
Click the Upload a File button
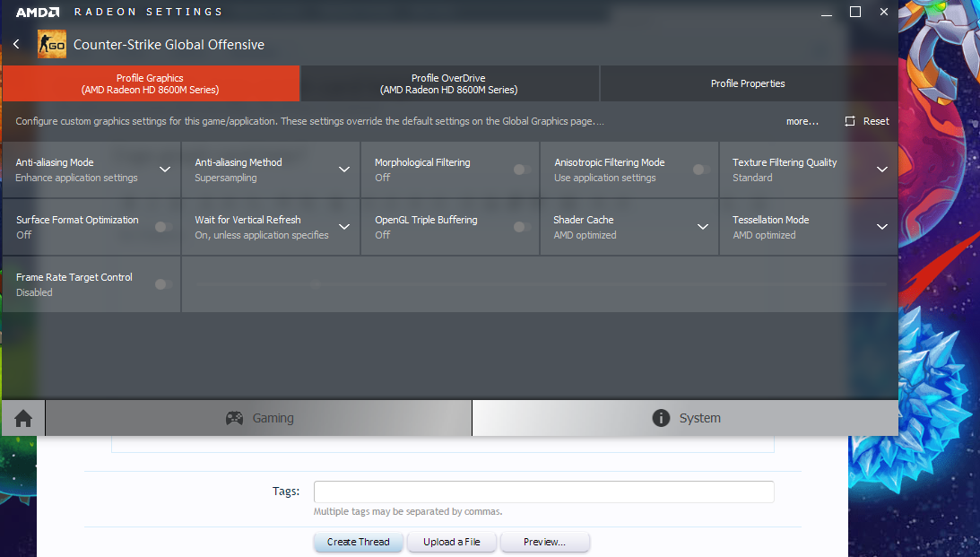click(452, 542)
